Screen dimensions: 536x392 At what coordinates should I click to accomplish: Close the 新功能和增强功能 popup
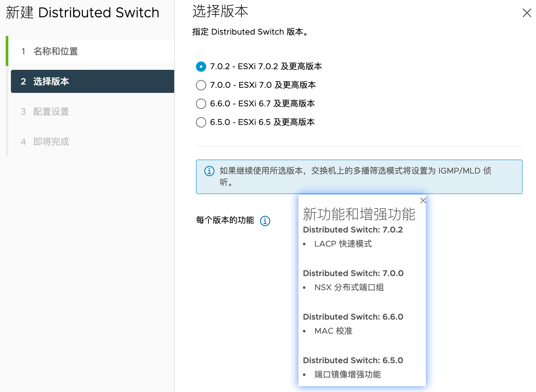423,200
